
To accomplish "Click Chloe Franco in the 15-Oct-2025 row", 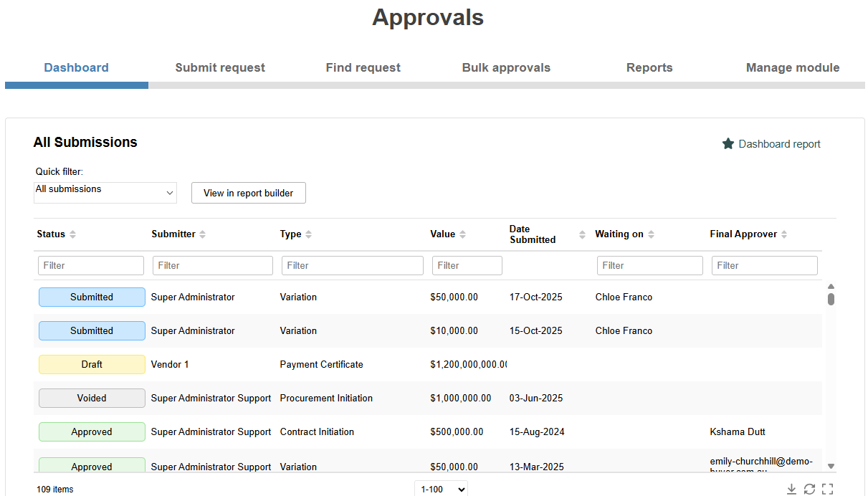I will (x=624, y=330).
